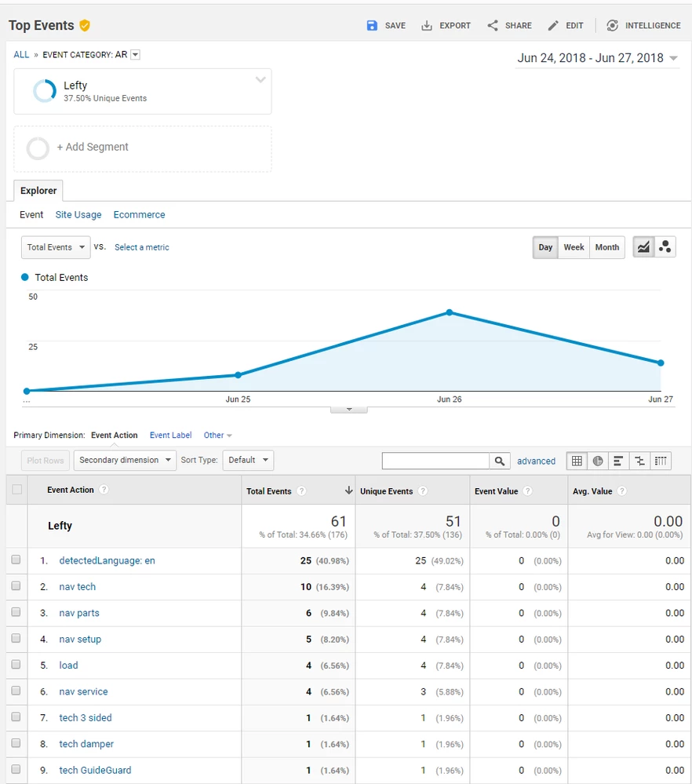Switch to the Site Usage sub-tab
Screen dimensions: 692x784
coord(78,214)
